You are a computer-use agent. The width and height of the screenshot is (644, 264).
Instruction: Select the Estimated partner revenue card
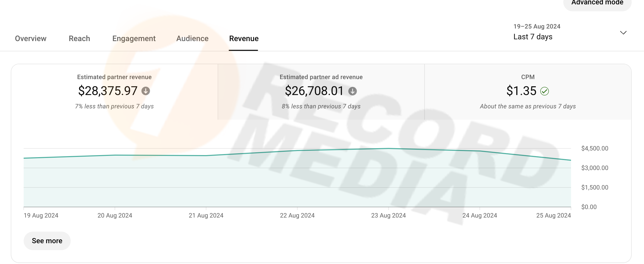click(x=114, y=92)
